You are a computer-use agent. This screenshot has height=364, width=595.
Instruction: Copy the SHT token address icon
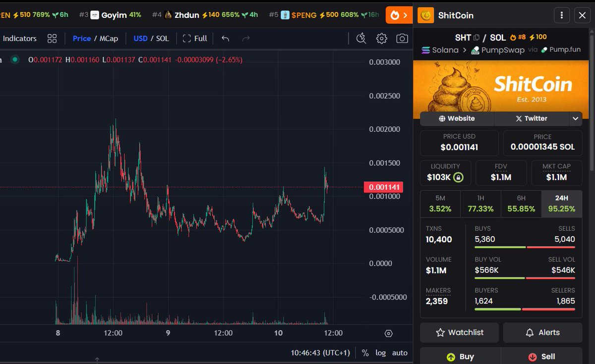476,38
